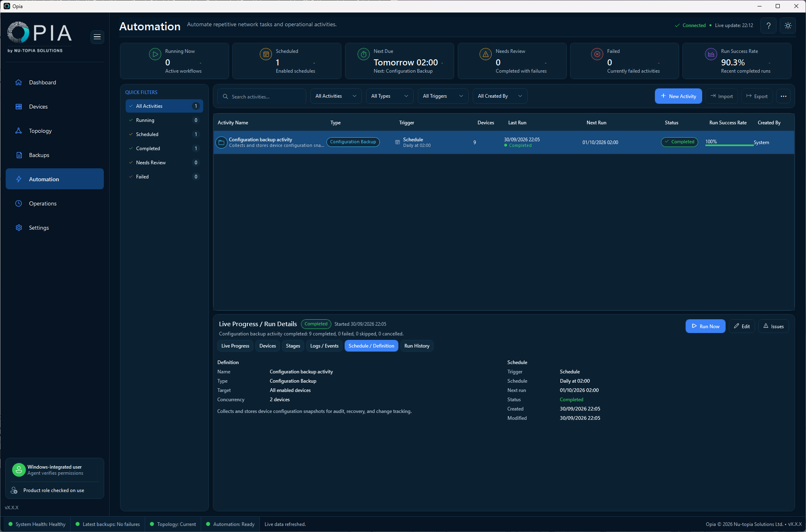
Task: Click the Operations clock icon
Action: pyautogui.click(x=19, y=203)
